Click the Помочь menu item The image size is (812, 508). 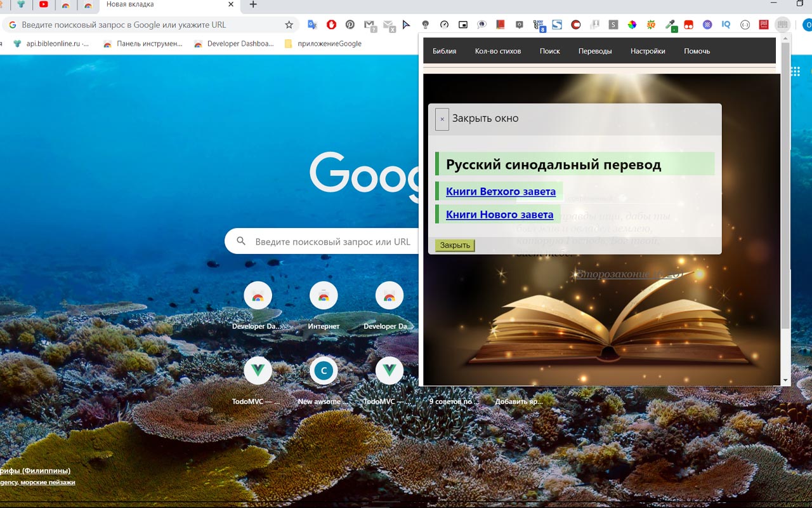pos(697,51)
